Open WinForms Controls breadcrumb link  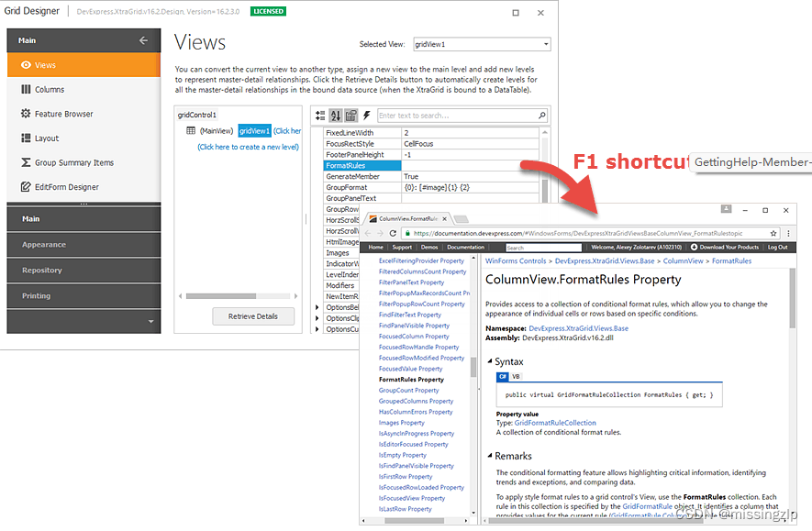pos(516,261)
